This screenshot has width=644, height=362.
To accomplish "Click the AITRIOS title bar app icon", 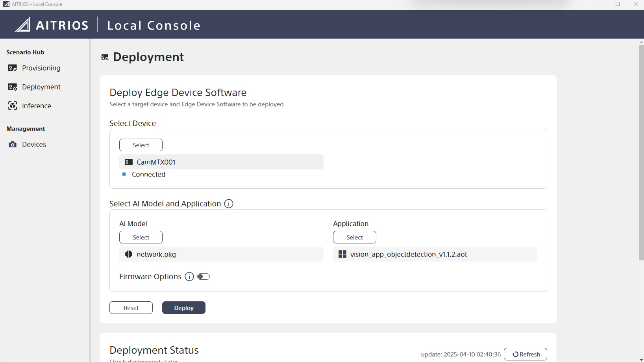I will [6, 4].
